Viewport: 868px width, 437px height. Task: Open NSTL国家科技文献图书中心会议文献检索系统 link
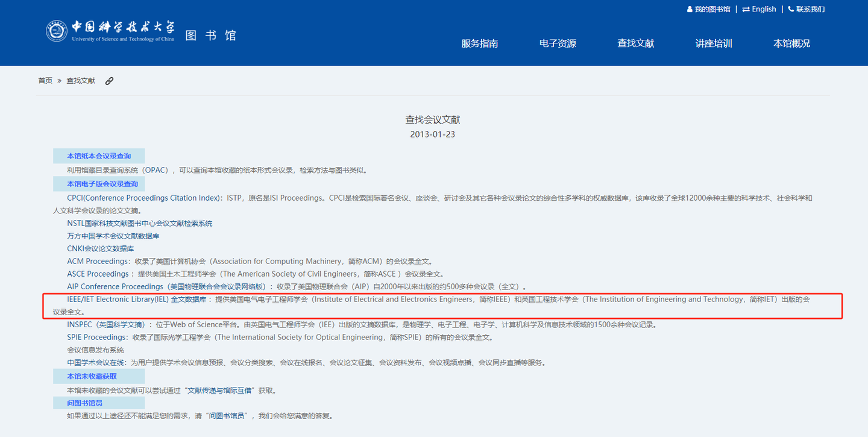point(140,224)
